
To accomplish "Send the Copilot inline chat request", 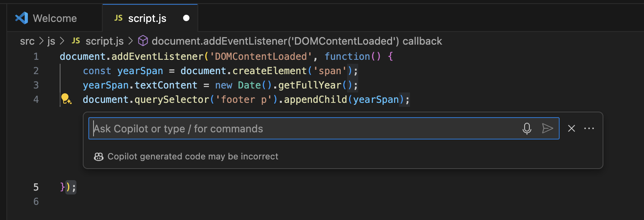I will [x=548, y=128].
